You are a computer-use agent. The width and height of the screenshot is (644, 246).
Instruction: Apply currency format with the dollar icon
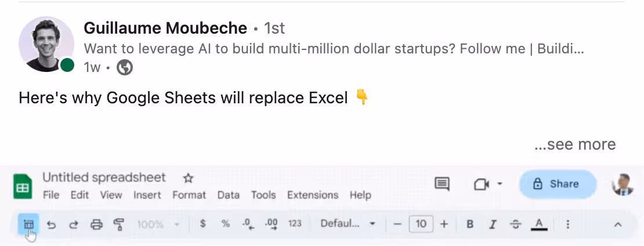(x=202, y=223)
